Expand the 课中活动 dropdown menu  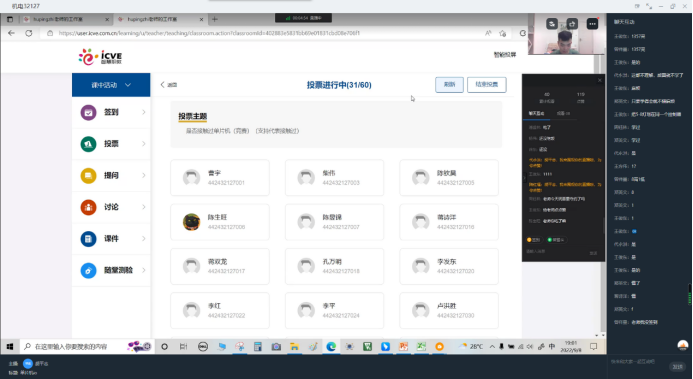click(111, 85)
